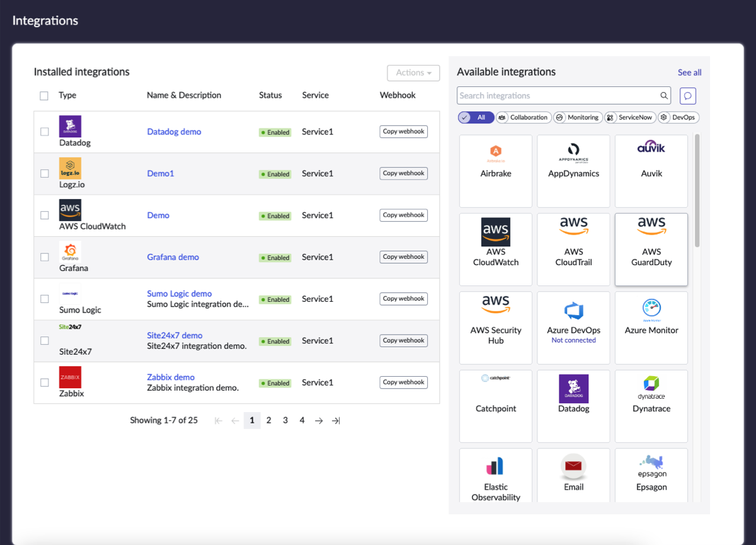
Task: Click the Search integrations input field
Action: pos(558,96)
